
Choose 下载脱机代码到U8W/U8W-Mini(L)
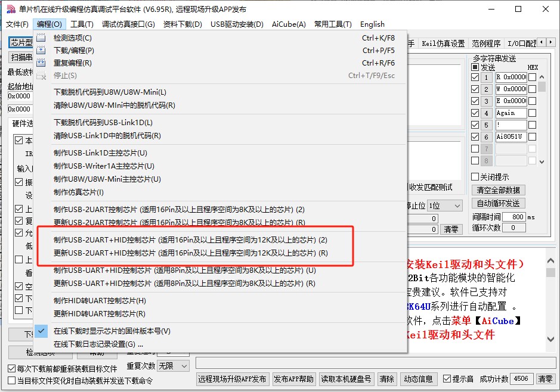point(220,92)
